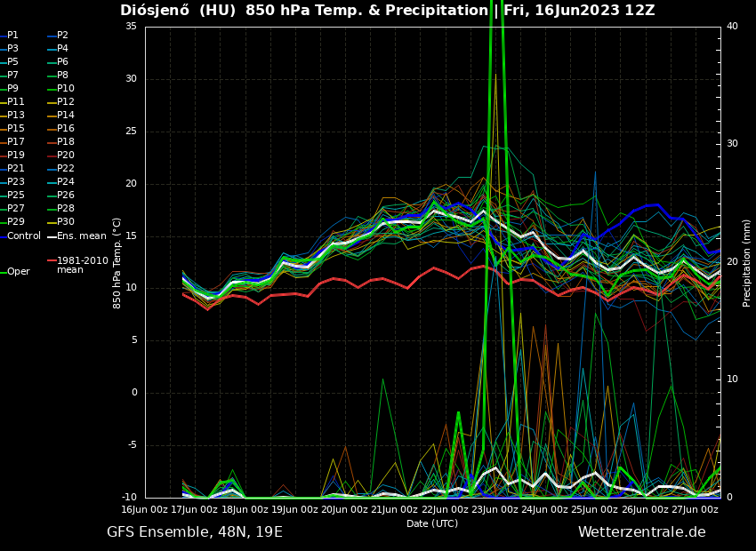Image resolution: width=756 pixels, height=551 pixels.
Task: Click the 16Jun 00z date tick
Action: (x=145, y=509)
